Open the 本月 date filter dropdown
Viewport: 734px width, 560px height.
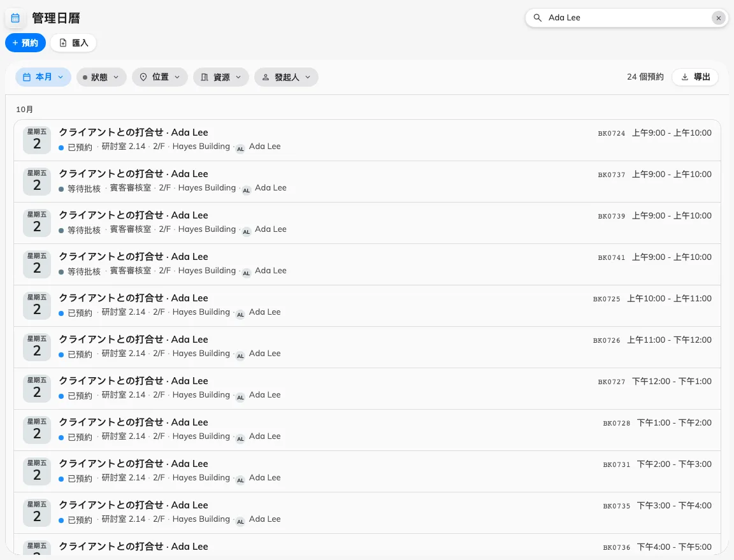(x=43, y=77)
